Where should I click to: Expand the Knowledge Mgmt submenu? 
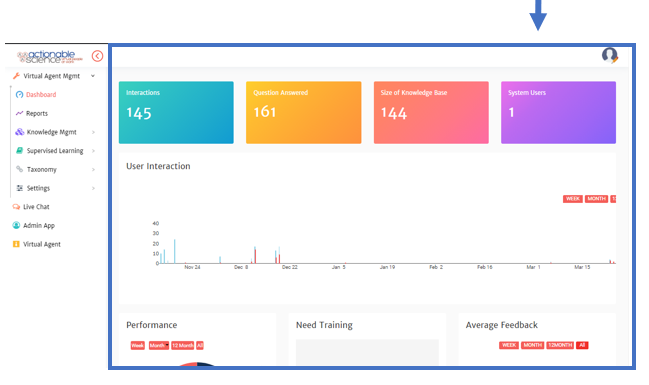point(93,132)
